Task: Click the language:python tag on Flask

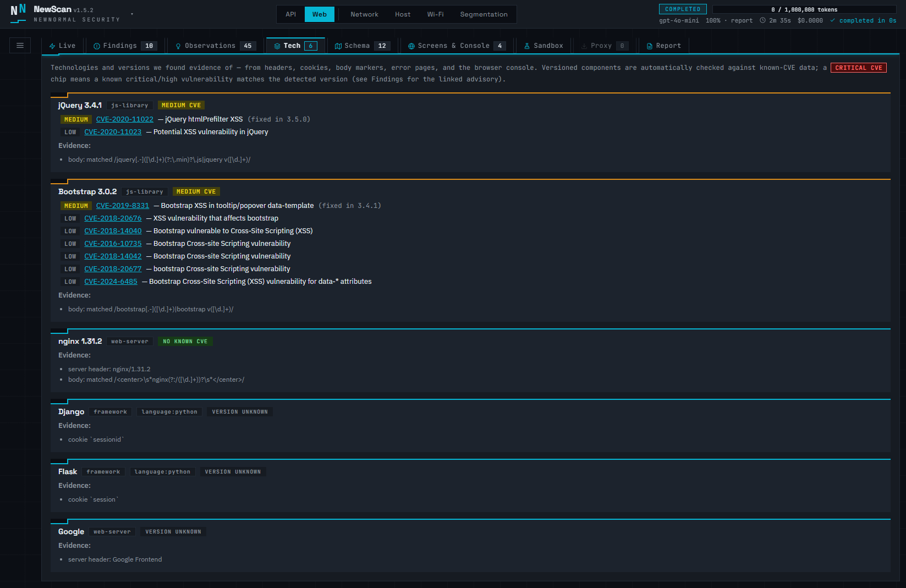Action: [x=162, y=472]
